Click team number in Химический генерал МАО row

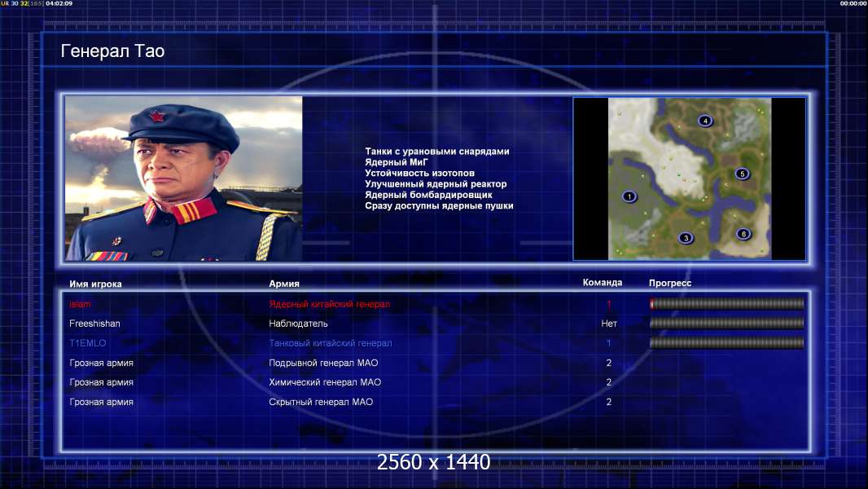609,382
